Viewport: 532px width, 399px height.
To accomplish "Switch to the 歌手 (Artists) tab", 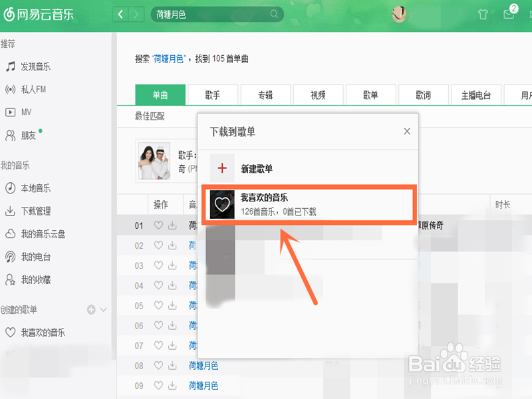I will [213, 94].
